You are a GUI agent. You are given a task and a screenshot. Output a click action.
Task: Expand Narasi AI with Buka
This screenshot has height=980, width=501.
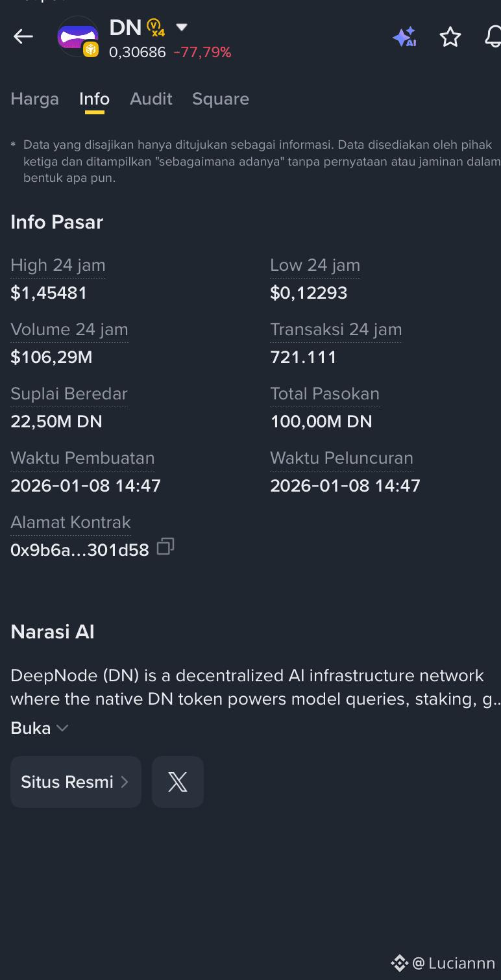pos(40,728)
